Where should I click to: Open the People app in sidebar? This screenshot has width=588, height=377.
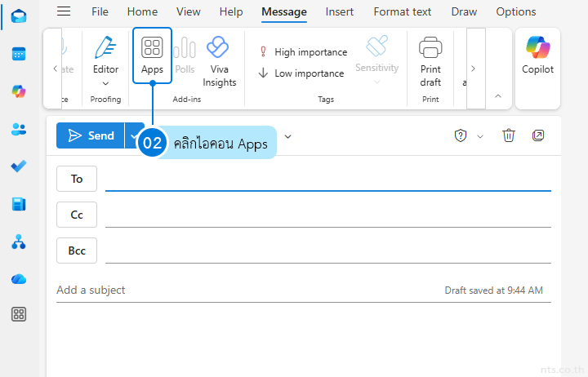(19, 129)
